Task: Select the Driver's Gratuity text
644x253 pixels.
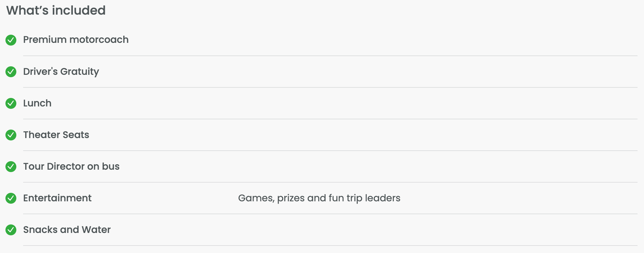Action: point(61,71)
